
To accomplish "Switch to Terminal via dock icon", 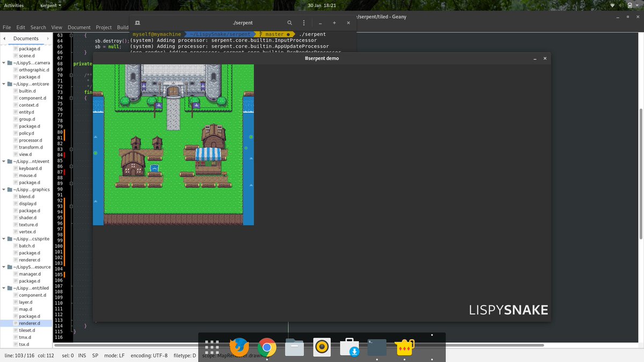I will [377, 348].
